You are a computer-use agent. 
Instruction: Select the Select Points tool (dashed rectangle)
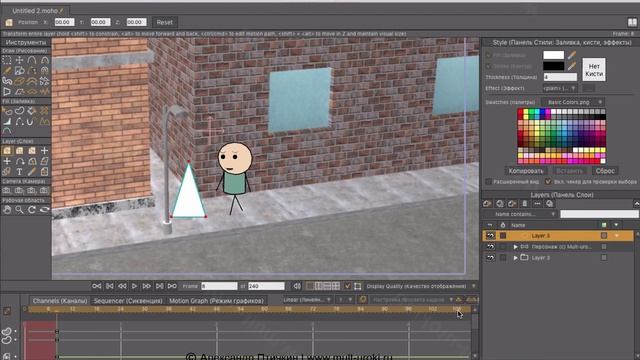coord(7,60)
